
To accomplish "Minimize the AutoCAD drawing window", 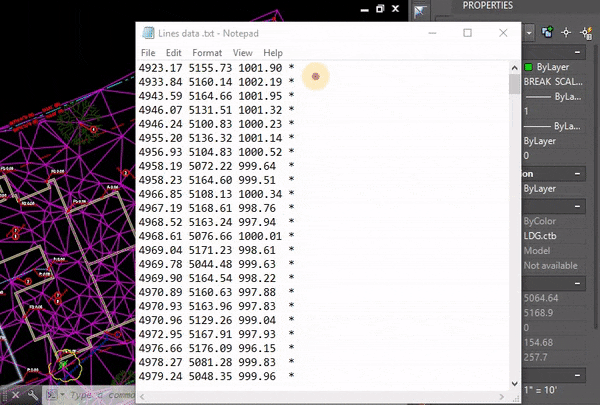I will tap(365, 9).
